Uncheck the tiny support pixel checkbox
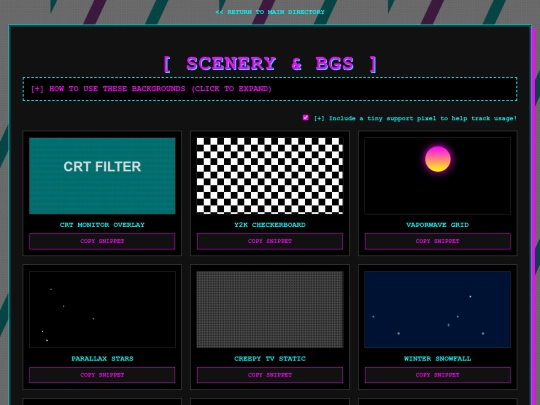This screenshot has height=405, width=540. 305,118
